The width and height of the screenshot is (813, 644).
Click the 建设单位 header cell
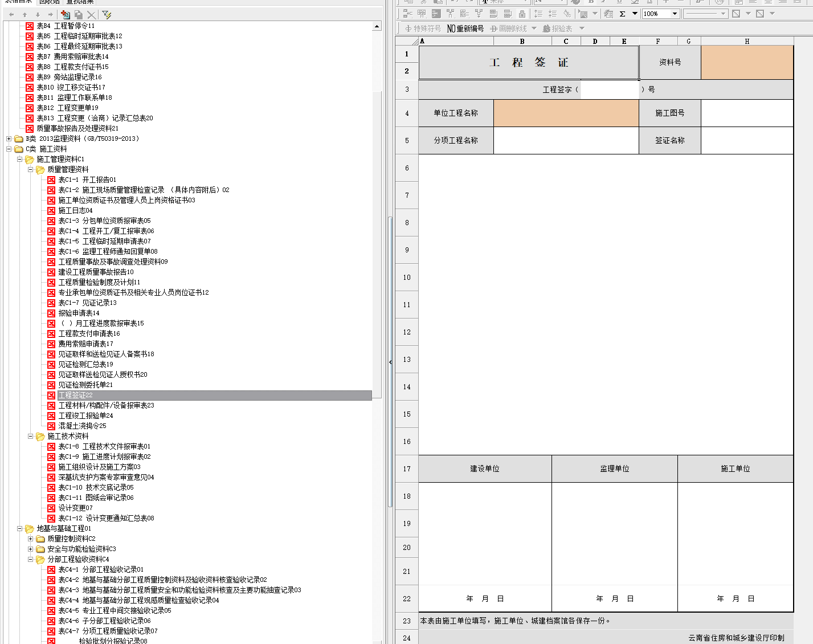coord(485,468)
